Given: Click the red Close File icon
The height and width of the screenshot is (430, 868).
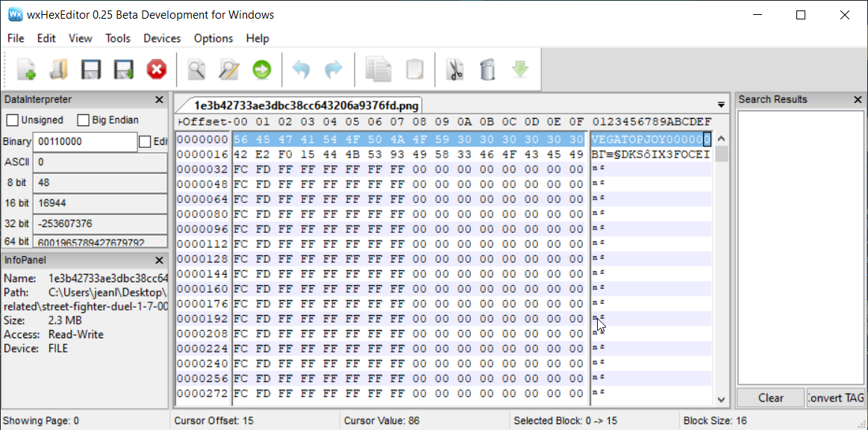Looking at the screenshot, I should 157,69.
